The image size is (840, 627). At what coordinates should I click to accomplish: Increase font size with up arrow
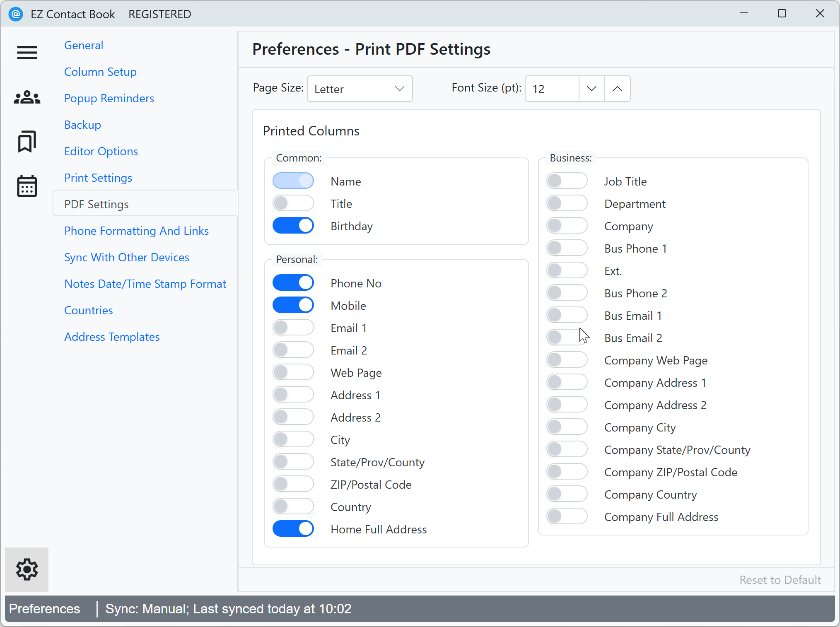click(x=618, y=89)
